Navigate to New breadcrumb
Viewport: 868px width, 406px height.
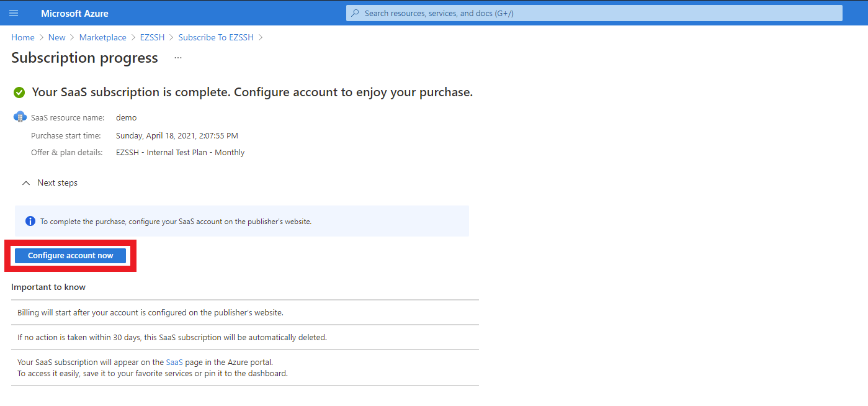56,37
